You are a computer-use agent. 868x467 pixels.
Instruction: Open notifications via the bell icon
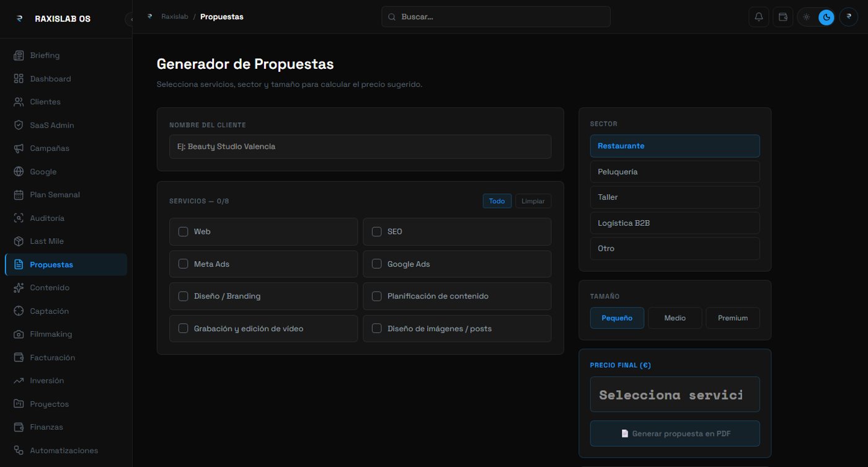tap(759, 17)
